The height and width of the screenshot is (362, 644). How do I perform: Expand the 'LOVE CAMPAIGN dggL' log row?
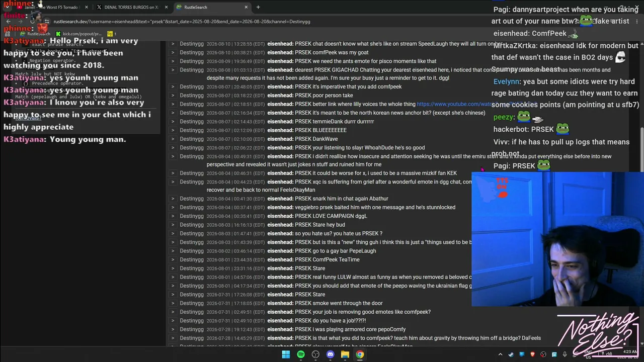(x=173, y=216)
